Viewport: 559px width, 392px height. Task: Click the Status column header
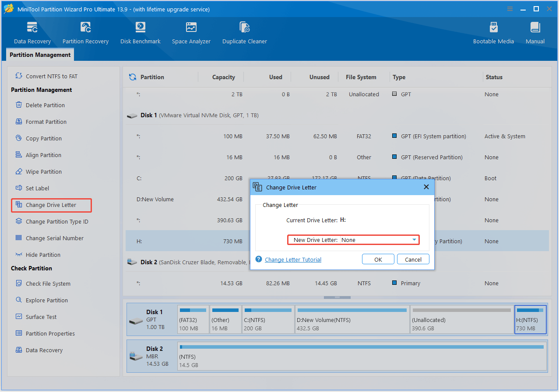point(494,77)
